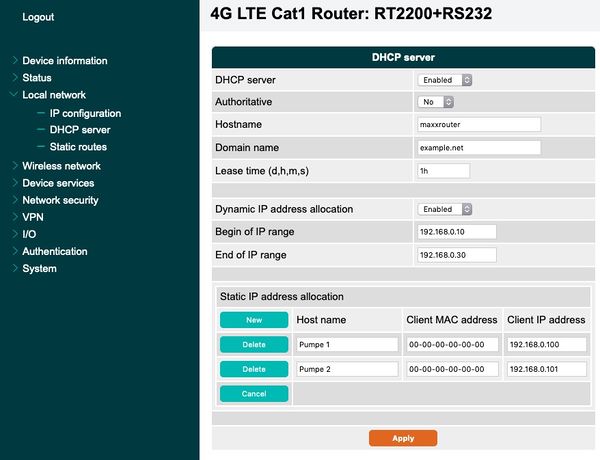This screenshot has height=460, width=600.
Task: Click the Client IP address column header
Action: (546, 320)
